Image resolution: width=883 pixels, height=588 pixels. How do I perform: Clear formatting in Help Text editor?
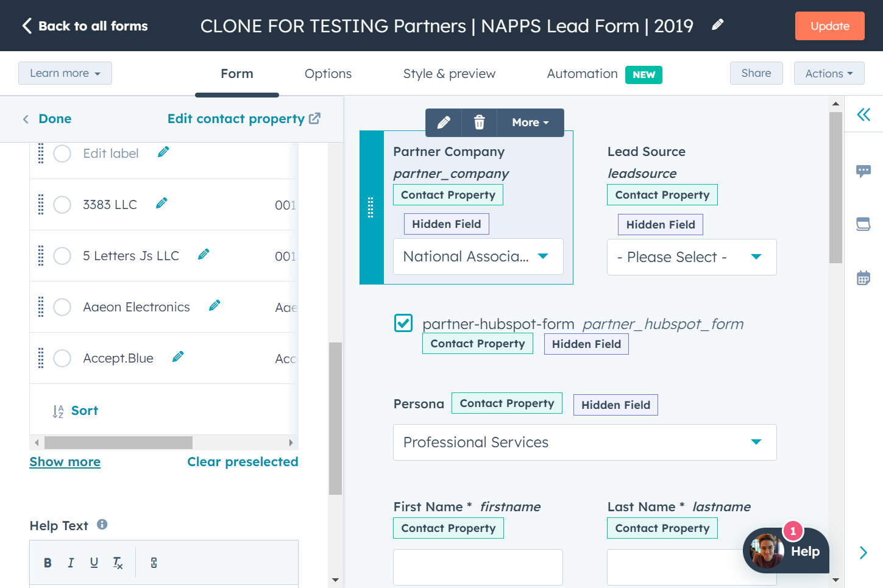[118, 563]
